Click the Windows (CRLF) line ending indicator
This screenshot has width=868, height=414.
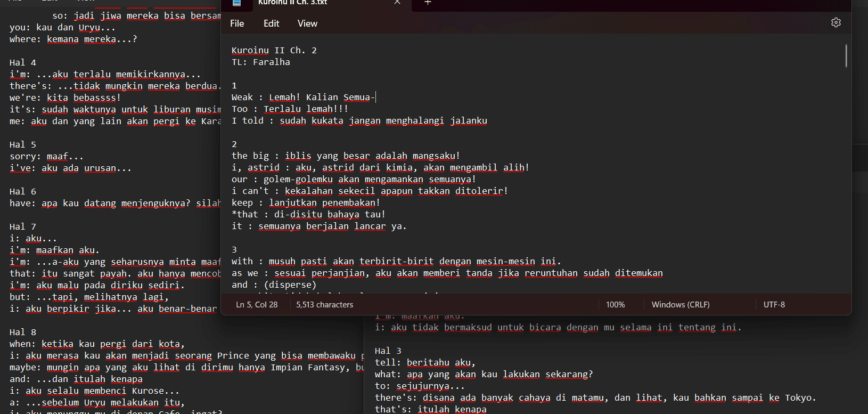[x=680, y=305]
